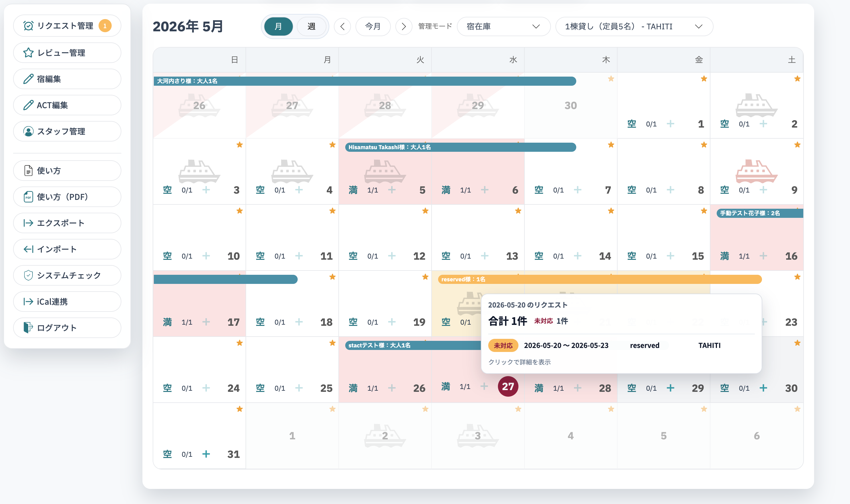Click the 宿編集 pencil icon
The height and width of the screenshot is (504, 850).
point(28,79)
